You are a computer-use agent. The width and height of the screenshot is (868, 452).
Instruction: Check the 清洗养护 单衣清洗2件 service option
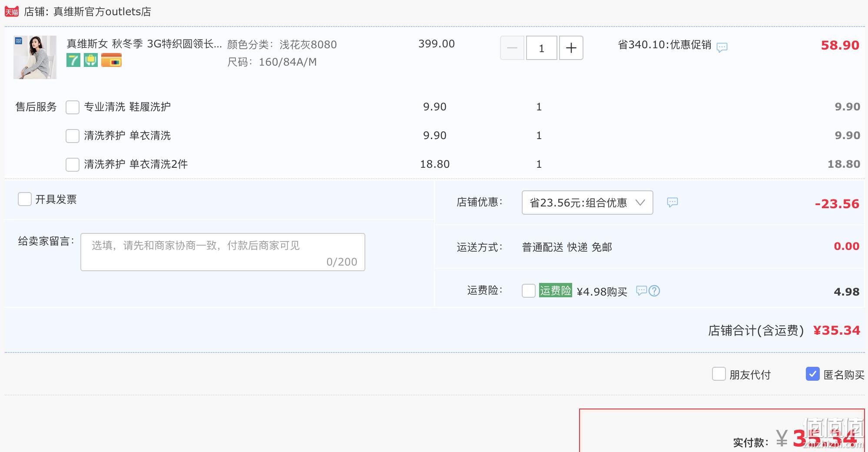[73, 165]
